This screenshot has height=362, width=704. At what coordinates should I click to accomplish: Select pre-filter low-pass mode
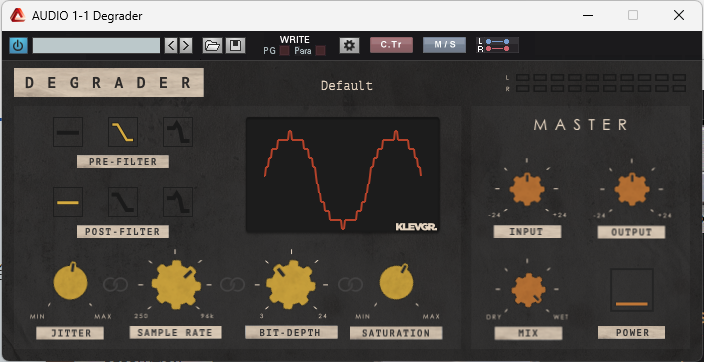point(123,132)
